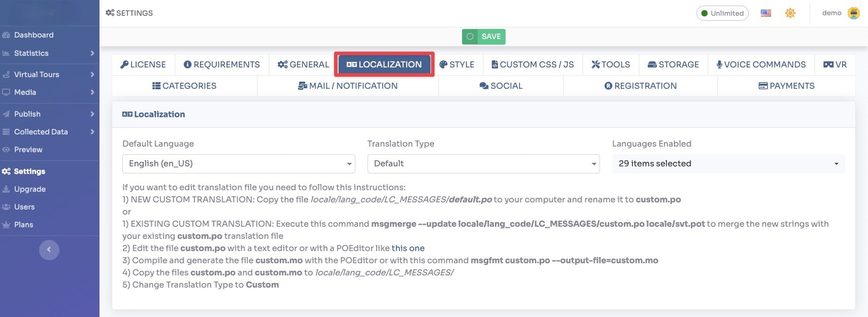Collapse the sidebar with round arrow button
The image size is (868, 317).
(49, 250)
